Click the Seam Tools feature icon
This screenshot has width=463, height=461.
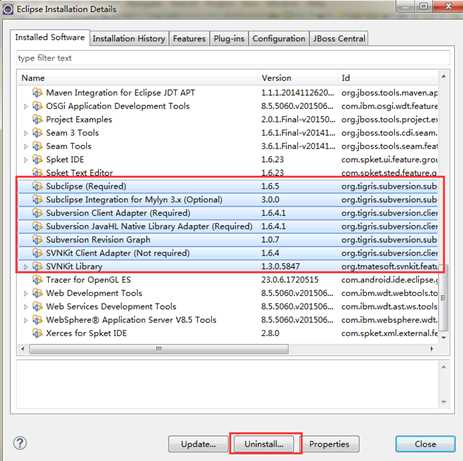pos(37,146)
